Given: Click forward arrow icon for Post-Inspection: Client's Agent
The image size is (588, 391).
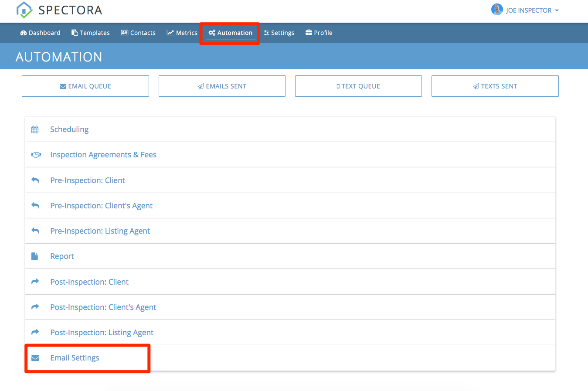Looking at the screenshot, I should (35, 307).
